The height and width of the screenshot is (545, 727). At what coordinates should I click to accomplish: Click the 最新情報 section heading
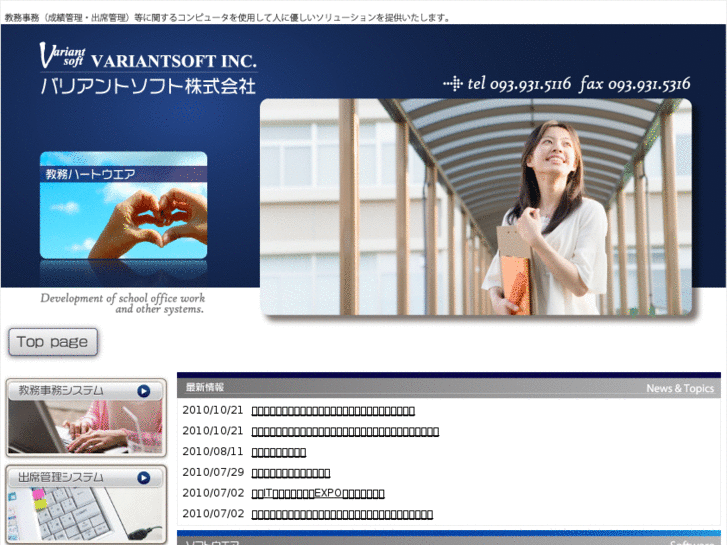click(204, 387)
